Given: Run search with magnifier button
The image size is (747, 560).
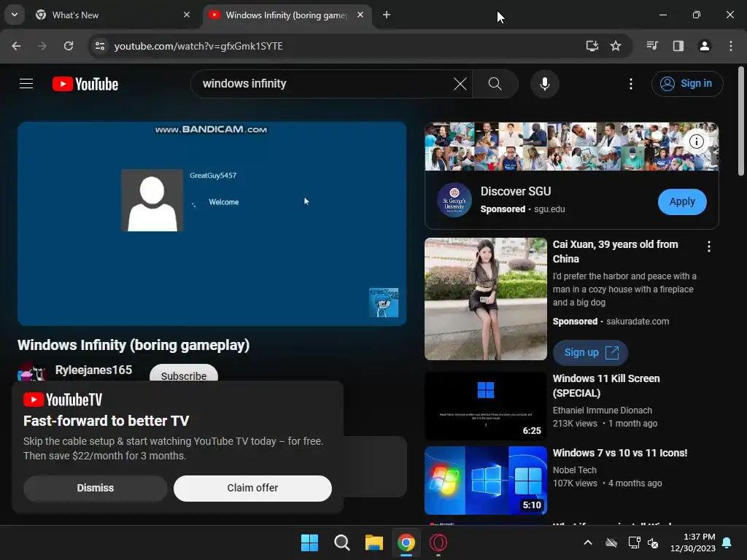Looking at the screenshot, I should click(x=495, y=84).
